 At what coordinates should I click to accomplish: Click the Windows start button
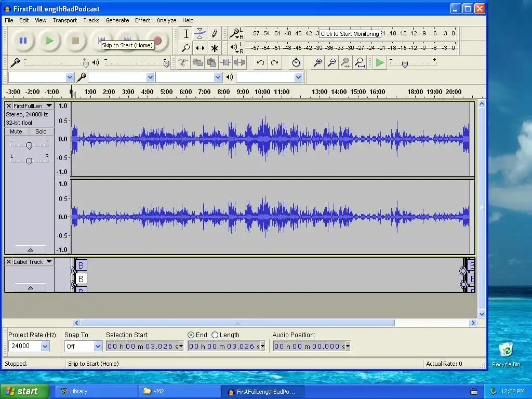[25, 391]
